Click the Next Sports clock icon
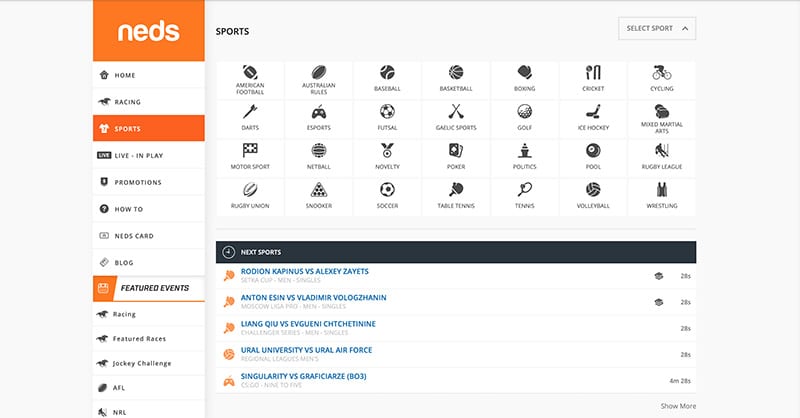The height and width of the screenshot is (418, 800). click(x=229, y=252)
